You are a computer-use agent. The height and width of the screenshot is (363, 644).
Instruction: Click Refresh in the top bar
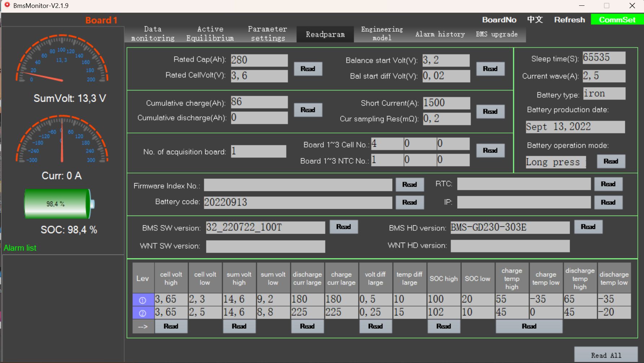(569, 20)
